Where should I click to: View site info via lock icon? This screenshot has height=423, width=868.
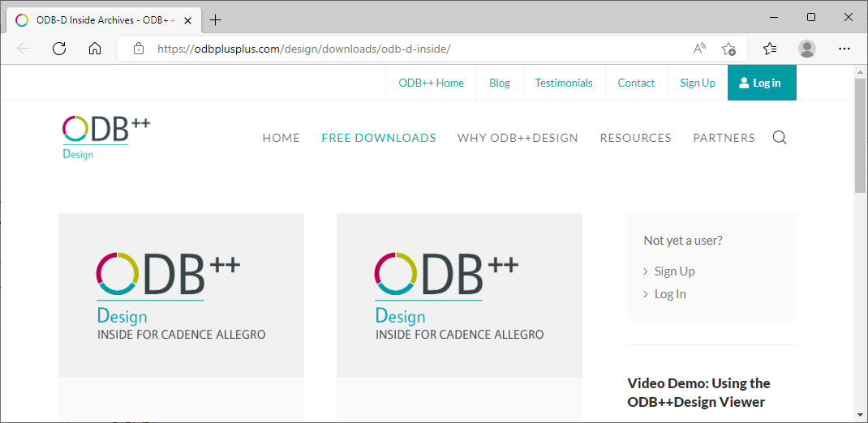(139, 49)
